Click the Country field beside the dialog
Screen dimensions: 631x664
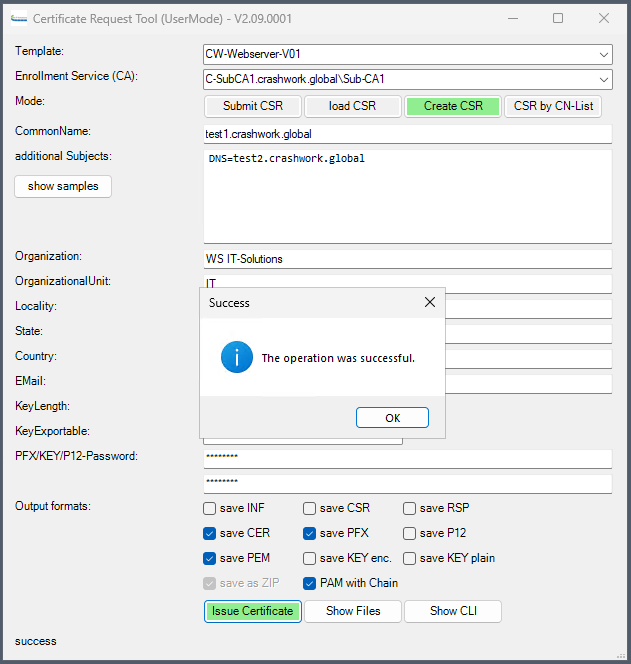tap(529, 359)
